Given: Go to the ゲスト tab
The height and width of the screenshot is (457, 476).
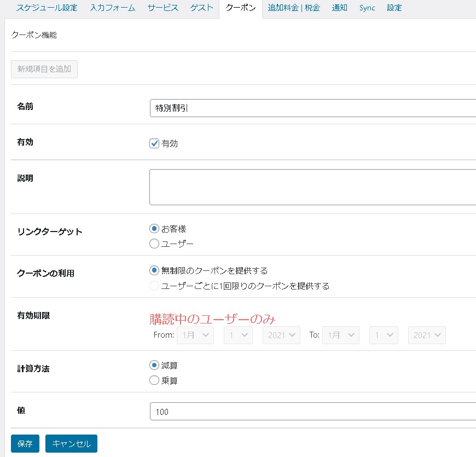Looking at the screenshot, I should [202, 8].
